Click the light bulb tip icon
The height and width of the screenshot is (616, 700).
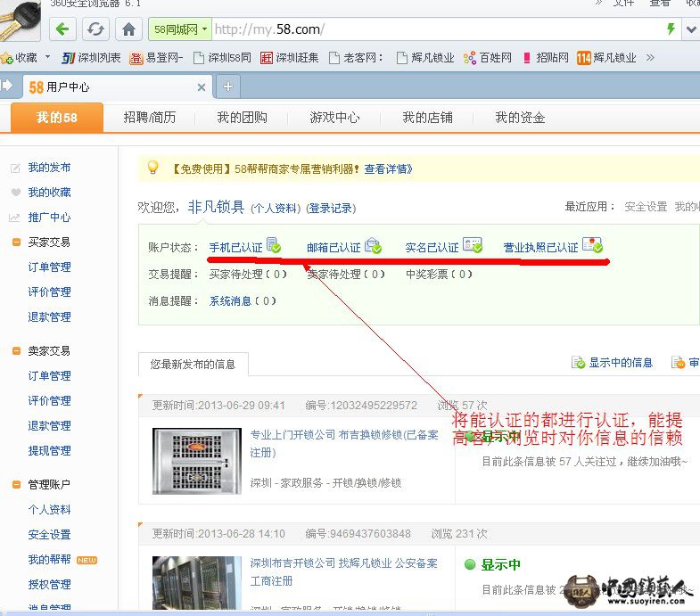click(x=152, y=168)
